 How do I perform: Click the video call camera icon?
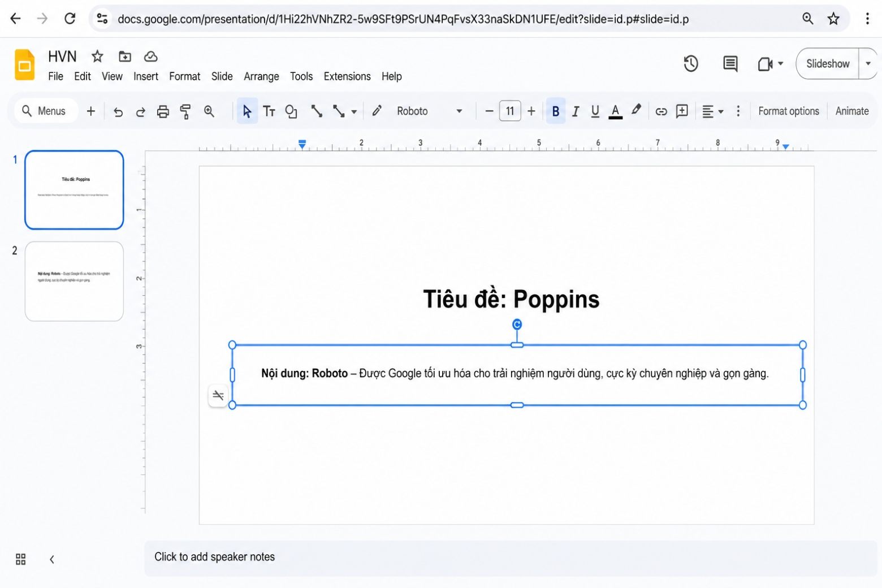(x=765, y=64)
